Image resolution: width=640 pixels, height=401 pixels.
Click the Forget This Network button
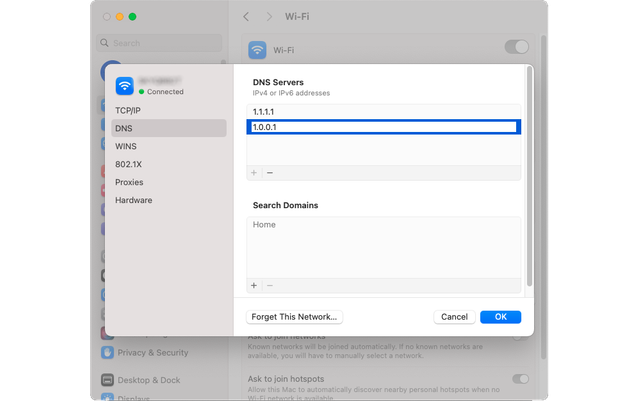tap(294, 317)
